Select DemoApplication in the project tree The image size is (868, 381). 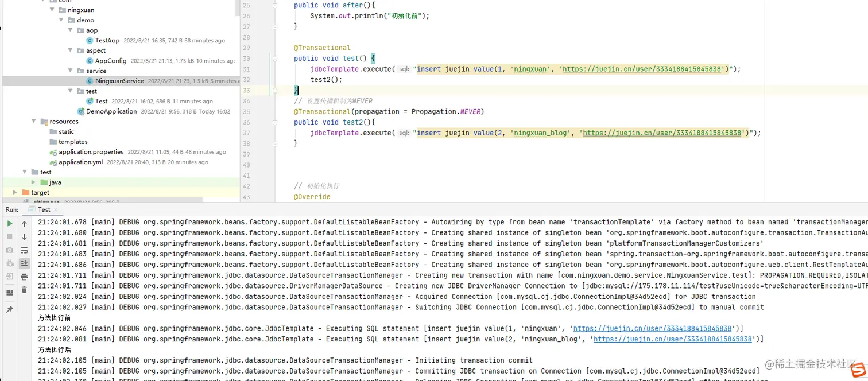pos(111,111)
